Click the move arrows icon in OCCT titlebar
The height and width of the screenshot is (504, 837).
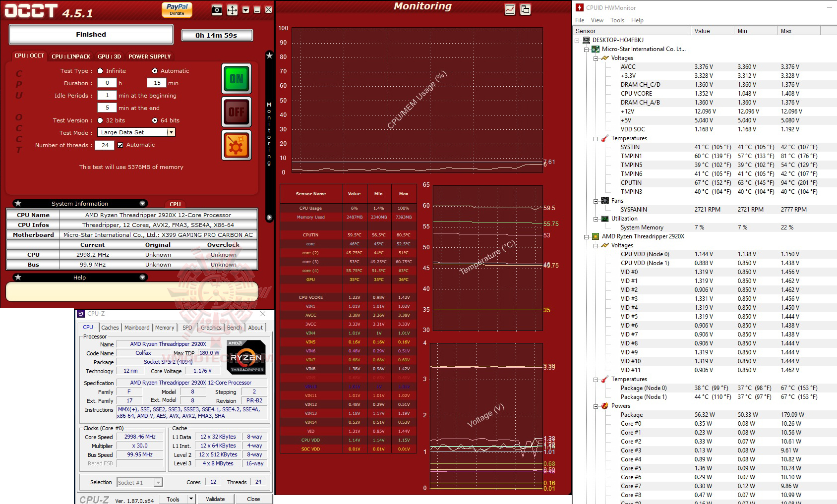(232, 9)
